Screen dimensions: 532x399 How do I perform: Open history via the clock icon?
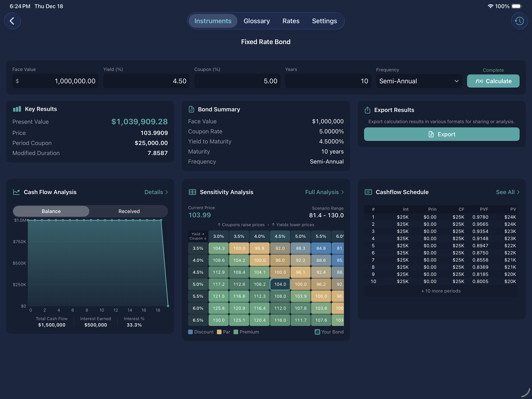519,21
